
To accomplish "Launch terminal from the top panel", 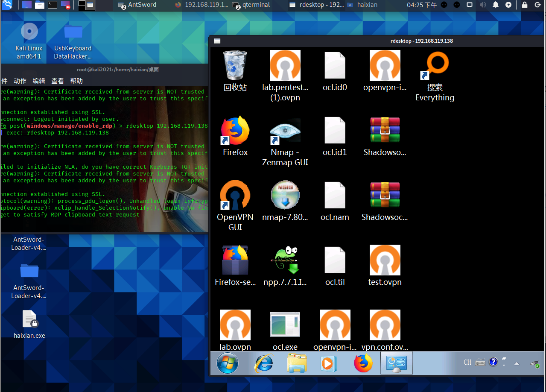I will (53, 5).
